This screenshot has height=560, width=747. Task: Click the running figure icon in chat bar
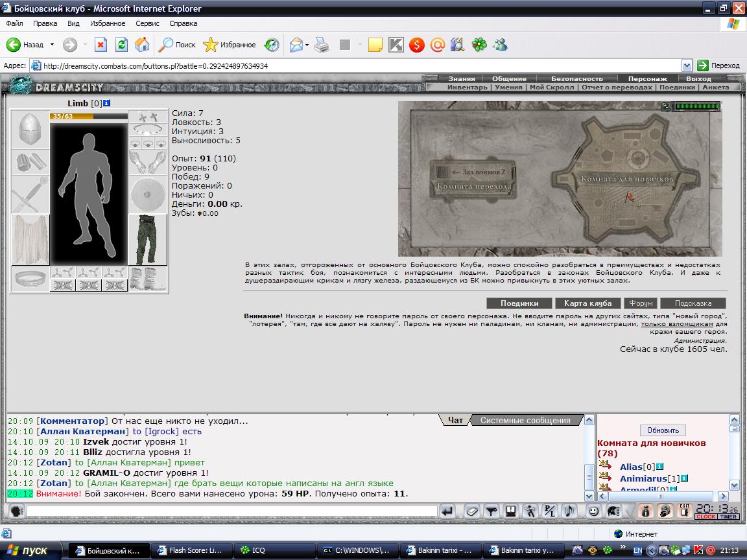tap(530, 511)
